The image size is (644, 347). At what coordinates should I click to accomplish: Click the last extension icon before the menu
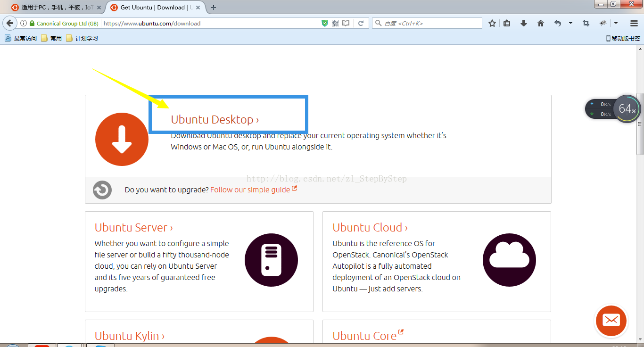[603, 23]
